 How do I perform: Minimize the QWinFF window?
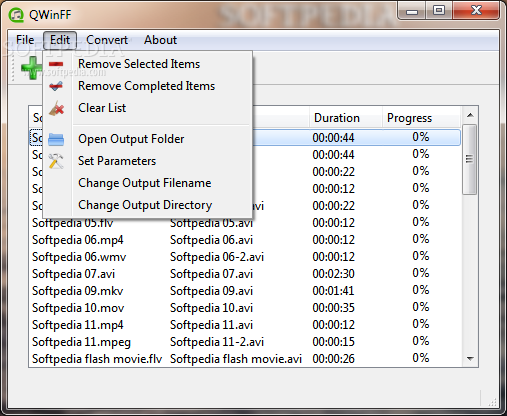tap(412, 11)
